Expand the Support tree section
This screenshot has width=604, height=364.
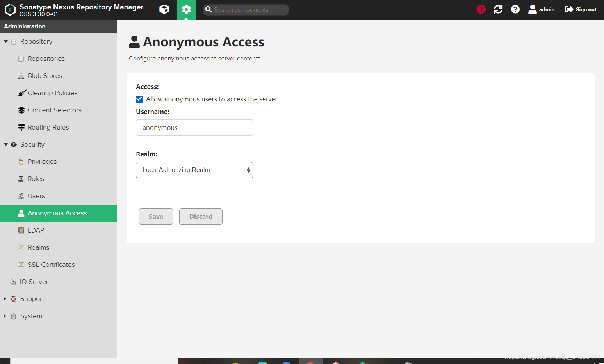point(5,299)
